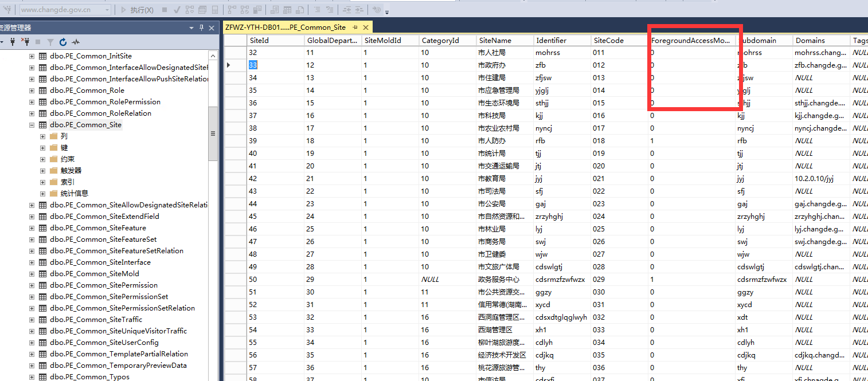Screen dimensions: 868x381
Task: Toggle auto-hide pin on Object Explorer panel
Action: point(201,28)
